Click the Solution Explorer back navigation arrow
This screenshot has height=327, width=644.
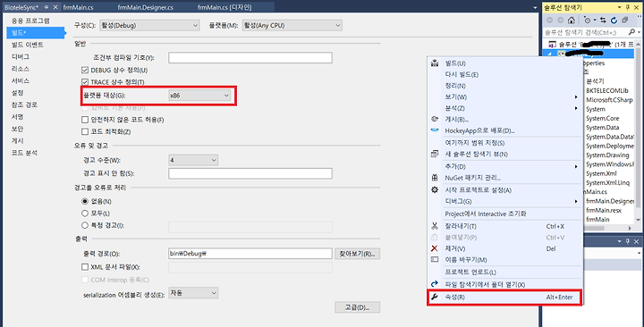pyautogui.click(x=549, y=21)
